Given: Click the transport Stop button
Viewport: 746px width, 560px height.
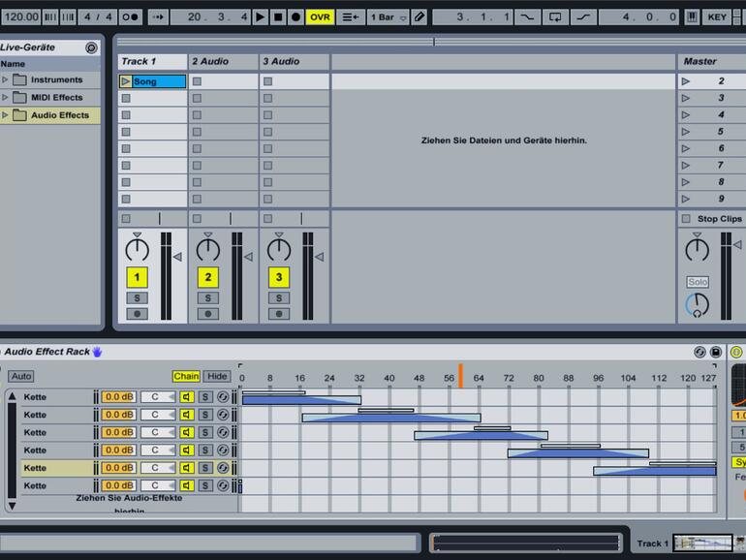Looking at the screenshot, I should click(278, 16).
